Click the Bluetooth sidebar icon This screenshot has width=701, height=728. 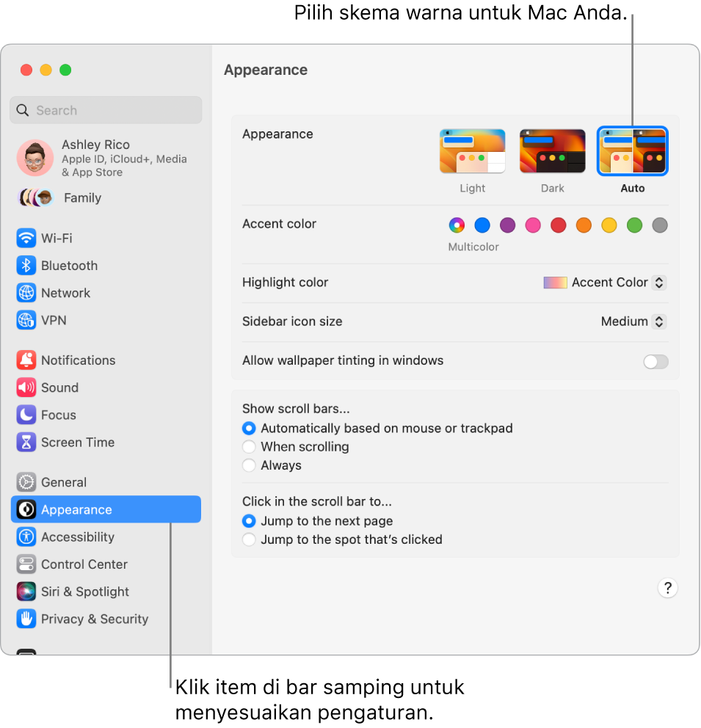point(26,266)
